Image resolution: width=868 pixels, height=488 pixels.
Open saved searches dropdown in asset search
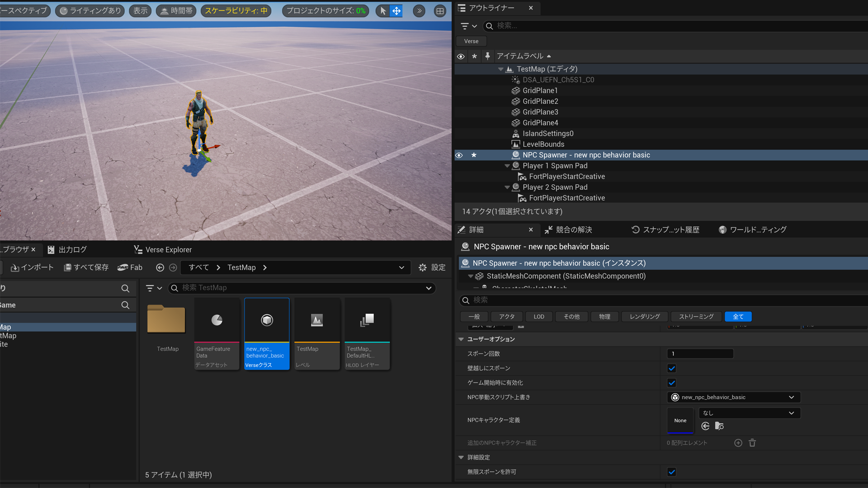pos(429,288)
